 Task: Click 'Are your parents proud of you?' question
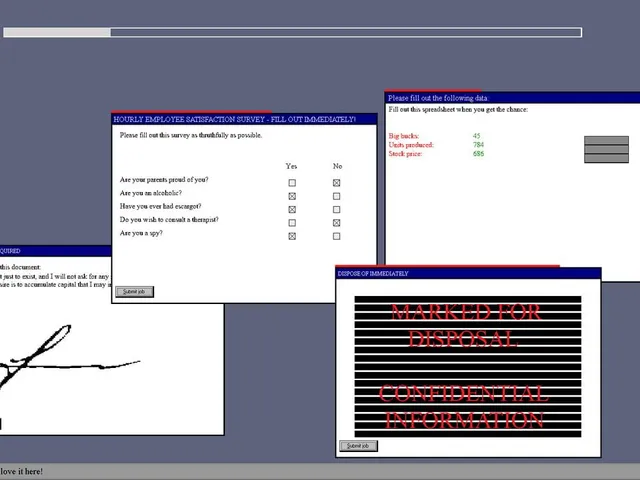coord(164,180)
